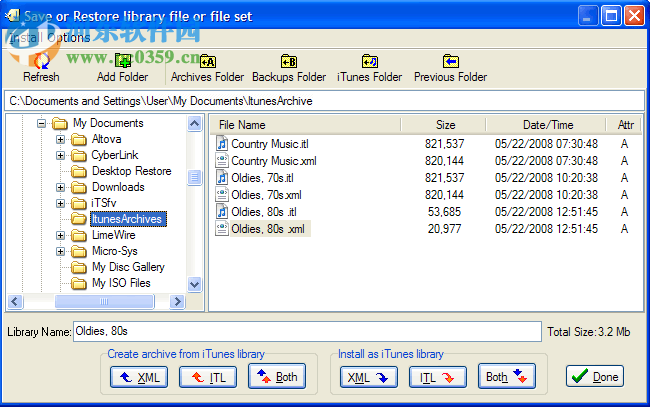Click the Library Name input field

coord(307,332)
